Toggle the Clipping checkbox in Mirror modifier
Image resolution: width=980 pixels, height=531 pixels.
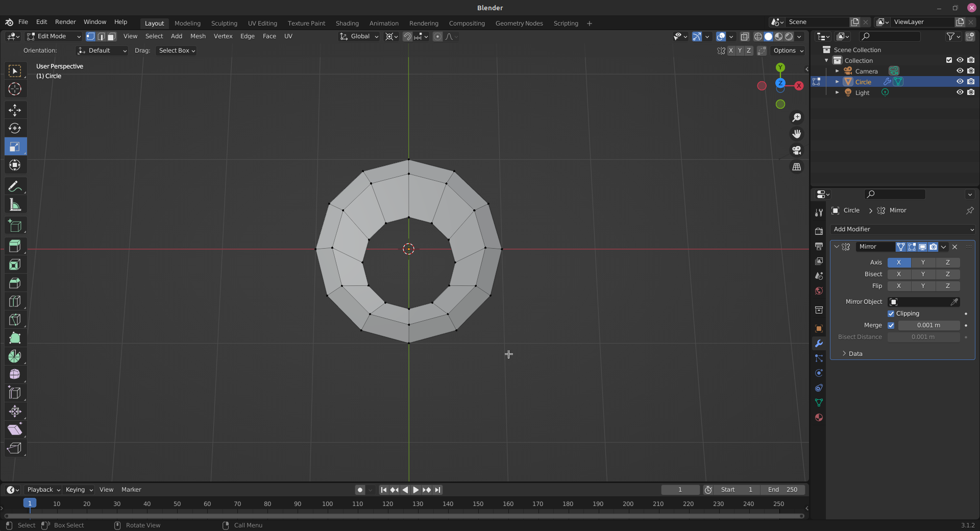891,313
